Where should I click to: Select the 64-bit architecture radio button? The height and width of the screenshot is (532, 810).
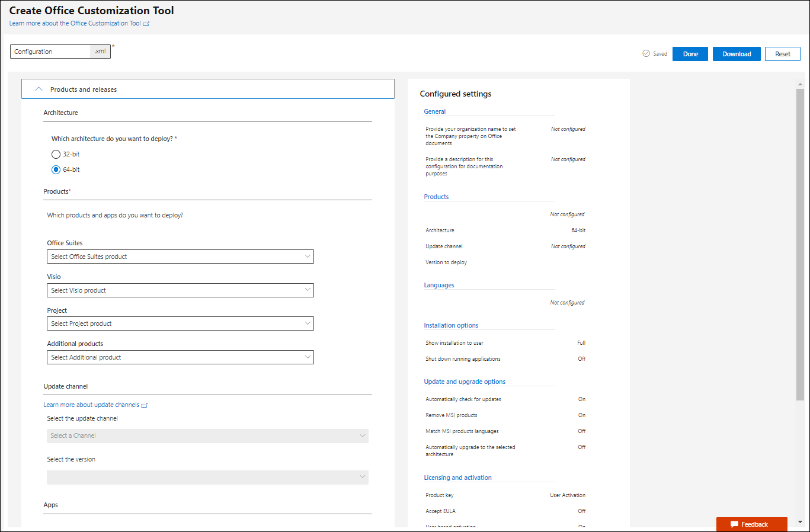[56, 169]
